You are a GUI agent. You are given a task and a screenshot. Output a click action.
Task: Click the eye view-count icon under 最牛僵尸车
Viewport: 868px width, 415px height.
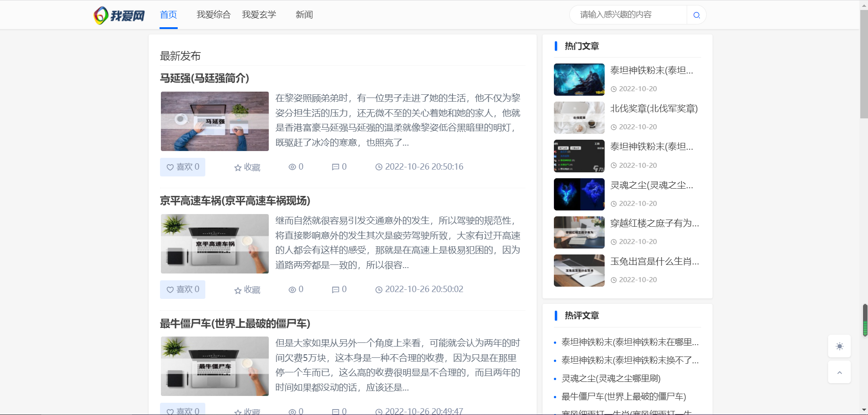point(292,411)
